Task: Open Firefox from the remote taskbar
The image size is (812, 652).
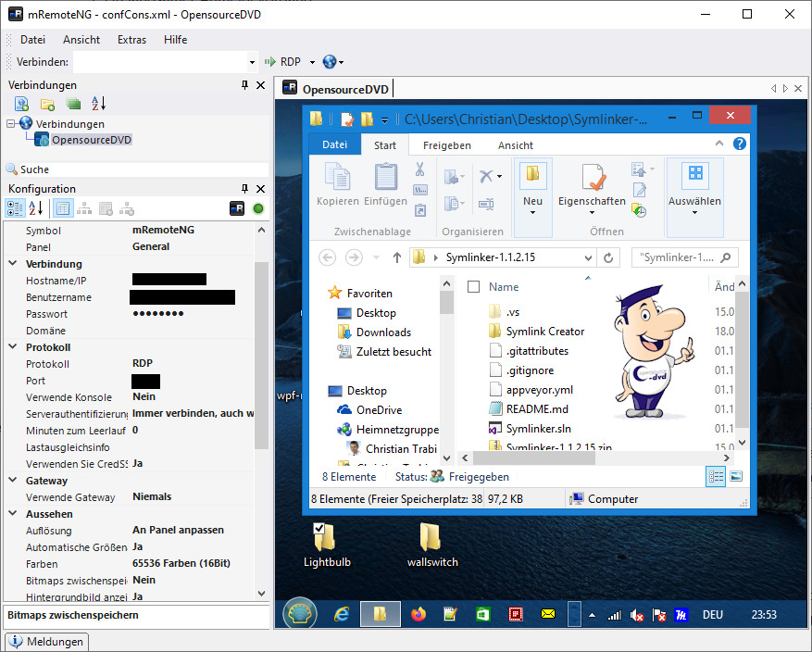Action: click(418, 614)
